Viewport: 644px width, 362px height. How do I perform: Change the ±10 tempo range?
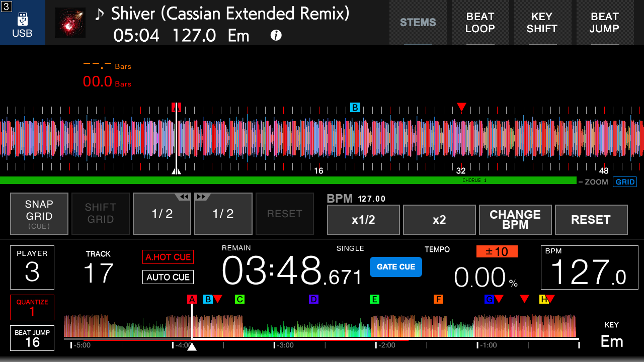[x=497, y=251]
